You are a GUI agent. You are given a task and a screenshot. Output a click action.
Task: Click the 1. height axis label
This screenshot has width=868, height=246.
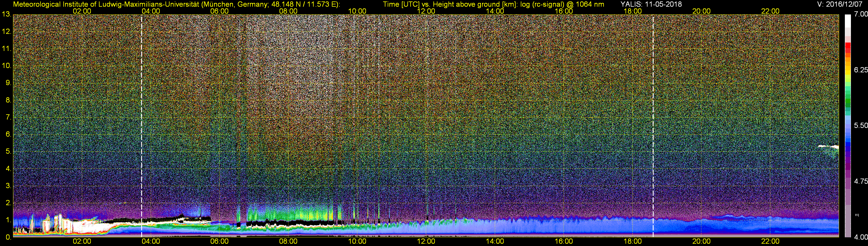tap(8, 220)
